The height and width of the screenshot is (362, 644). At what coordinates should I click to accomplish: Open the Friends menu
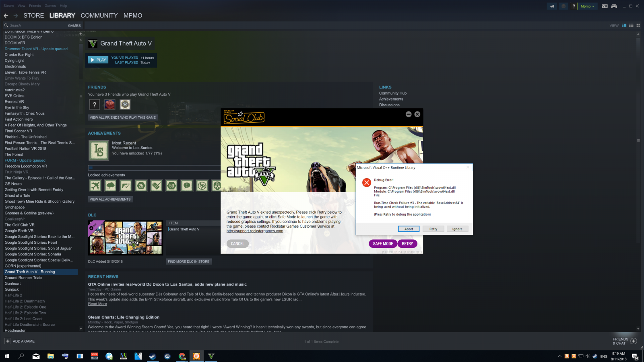35,6
